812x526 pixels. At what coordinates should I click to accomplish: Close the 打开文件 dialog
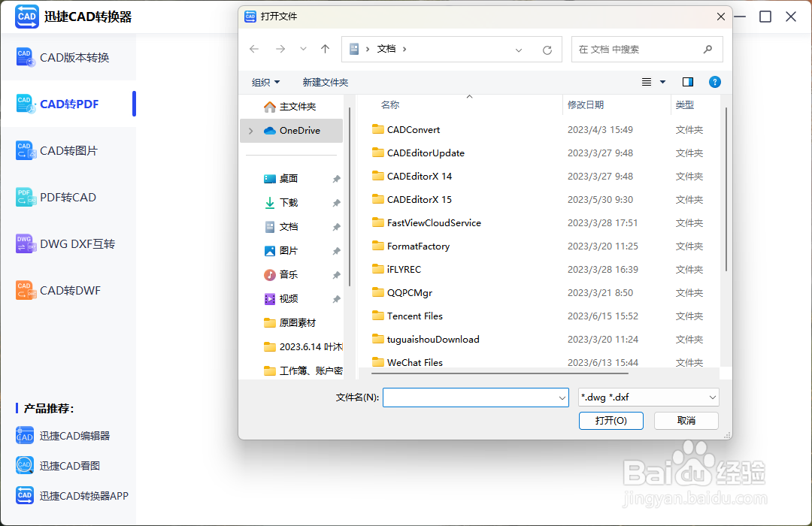pyautogui.click(x=721, y=17)
